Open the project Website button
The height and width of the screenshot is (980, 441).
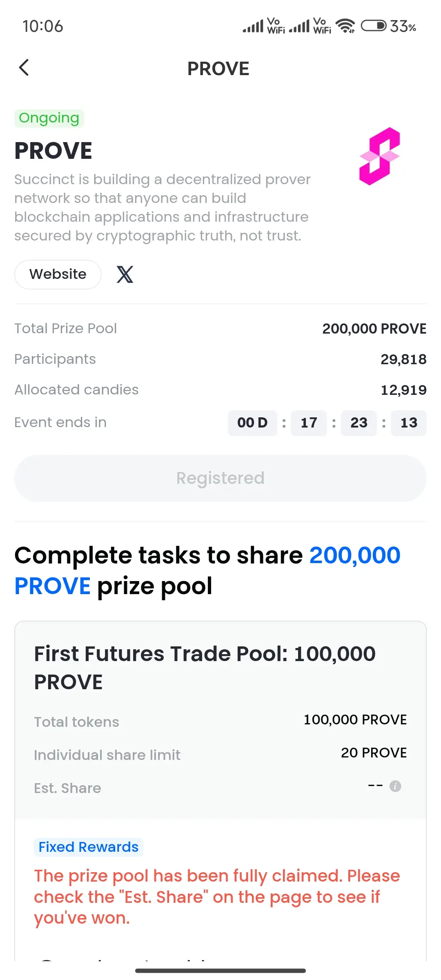pyautogui.click(x=58, y=274)
